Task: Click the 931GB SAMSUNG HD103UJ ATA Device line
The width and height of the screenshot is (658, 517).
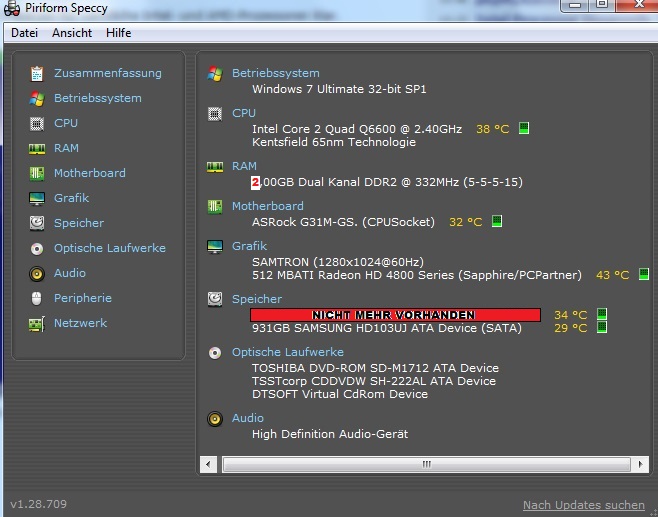Action: (386, 328)
